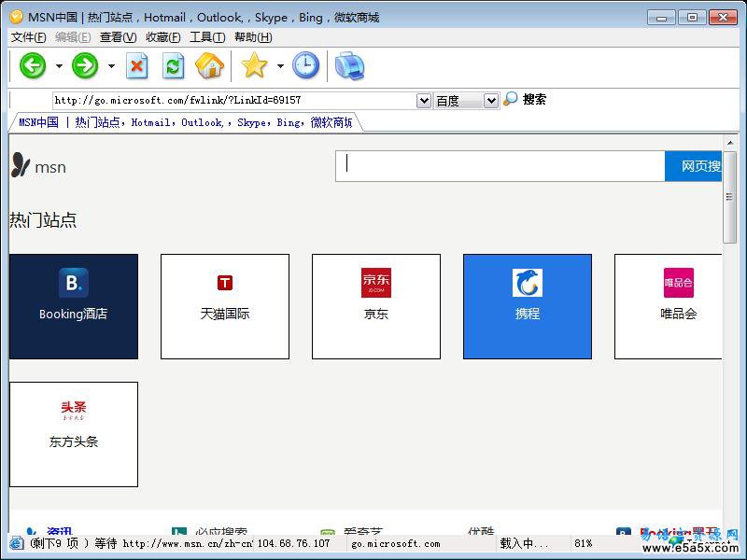The width and height of the screenshot is (747, 560).
Task: Click the pink 唯品会 logo icon
Action: pyautogui.click(x=679, y=283)
